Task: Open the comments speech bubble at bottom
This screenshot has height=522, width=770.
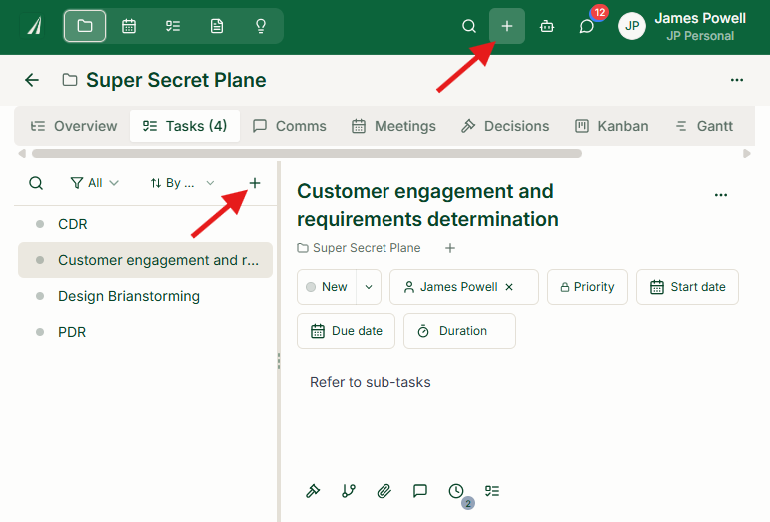Action: (420, 491)
